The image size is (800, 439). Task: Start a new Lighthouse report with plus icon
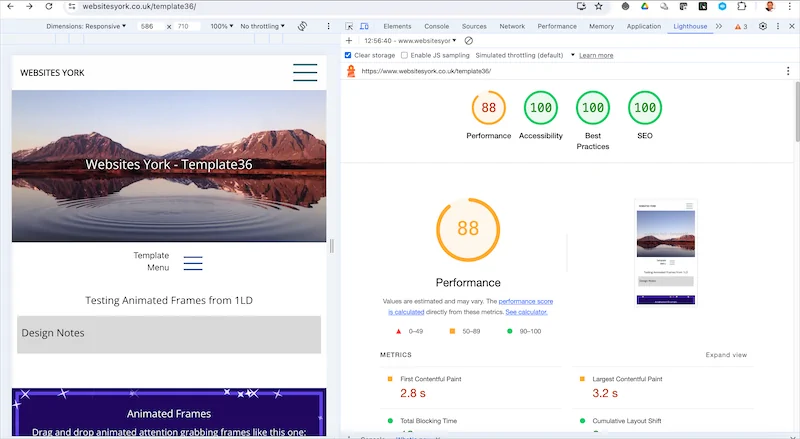point(349,40)
